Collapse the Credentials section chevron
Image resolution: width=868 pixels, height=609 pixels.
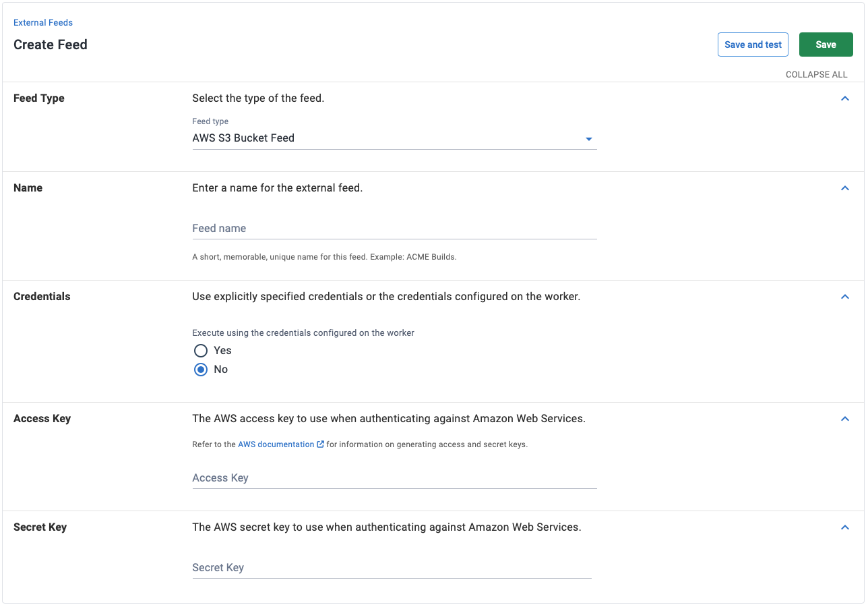click(844, 297)
